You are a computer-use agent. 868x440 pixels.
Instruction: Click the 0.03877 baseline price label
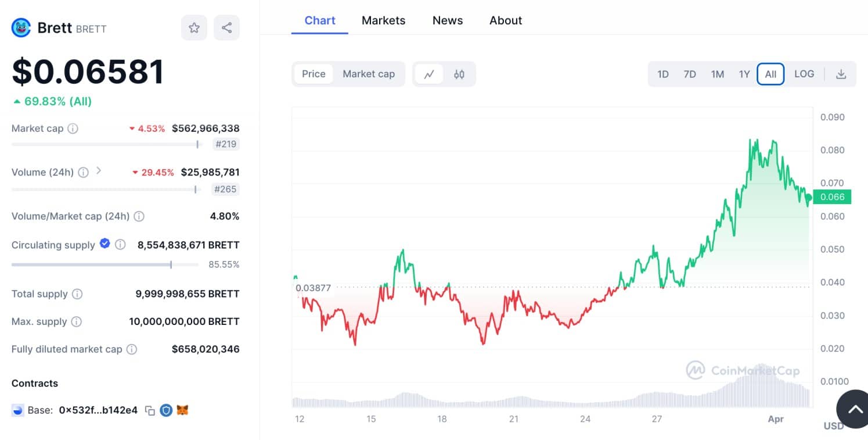tap(312, 288)
